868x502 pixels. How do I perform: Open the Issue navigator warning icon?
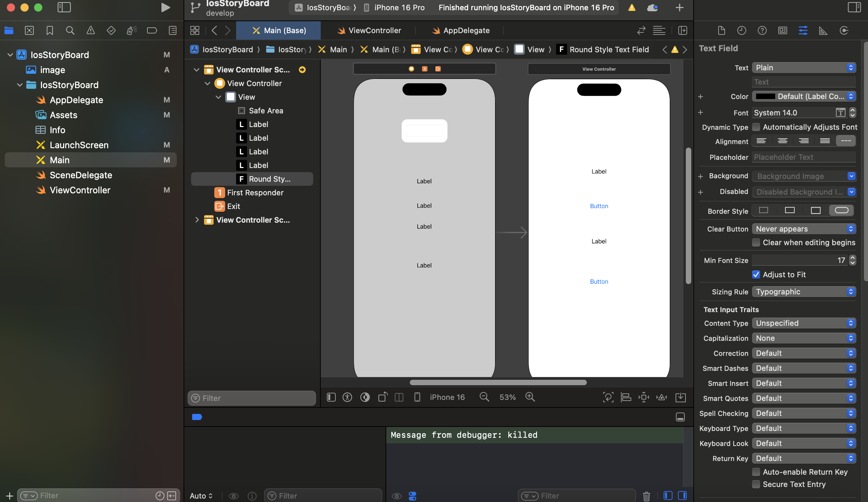click(x=91, y=30)
